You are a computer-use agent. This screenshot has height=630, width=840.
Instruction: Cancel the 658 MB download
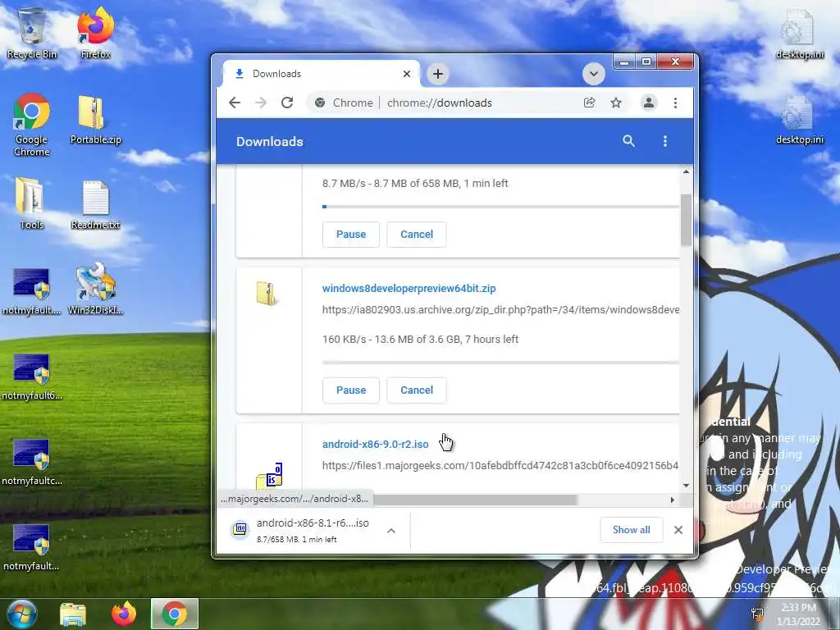click(x=417, y=235)
